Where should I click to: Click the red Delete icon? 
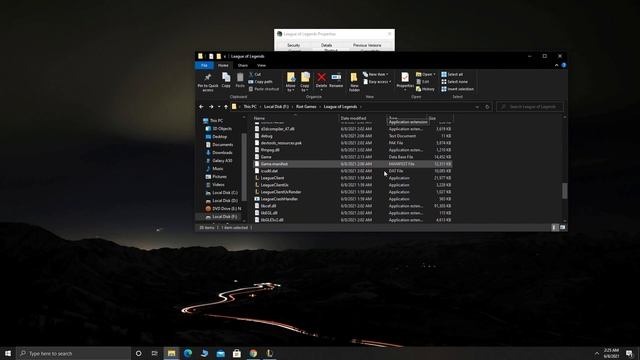[321, 77]
